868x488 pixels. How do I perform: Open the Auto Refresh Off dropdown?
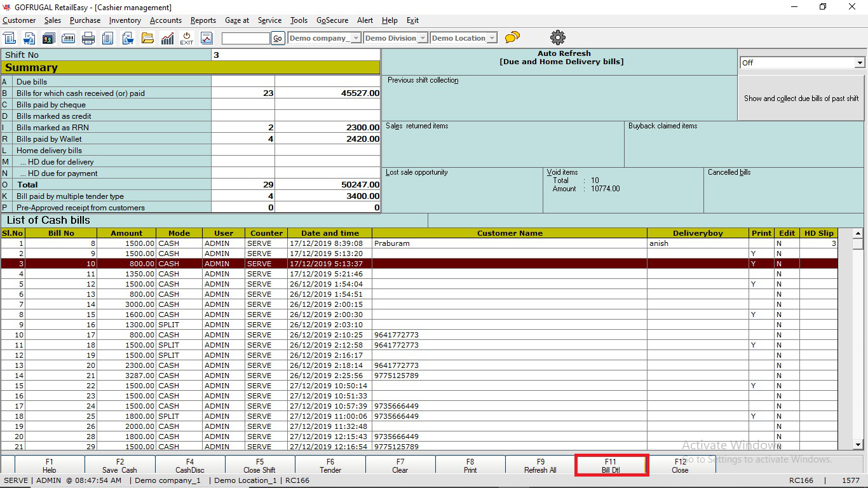click(859, 63)
